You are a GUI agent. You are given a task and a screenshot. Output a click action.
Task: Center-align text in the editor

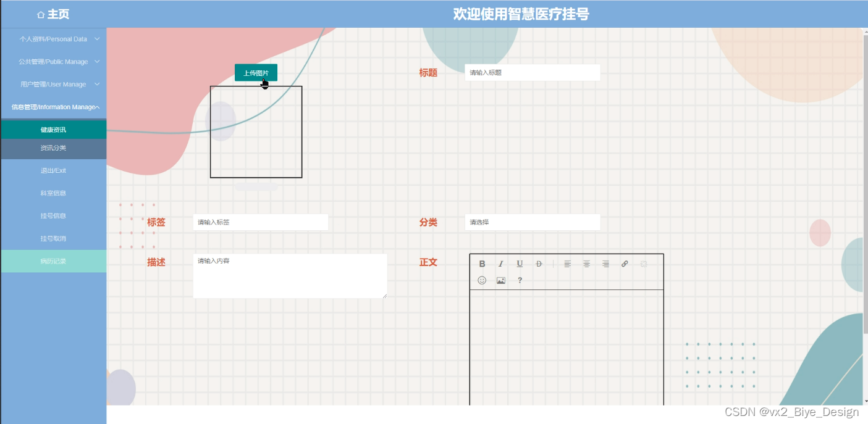click(x=587, y=264)
